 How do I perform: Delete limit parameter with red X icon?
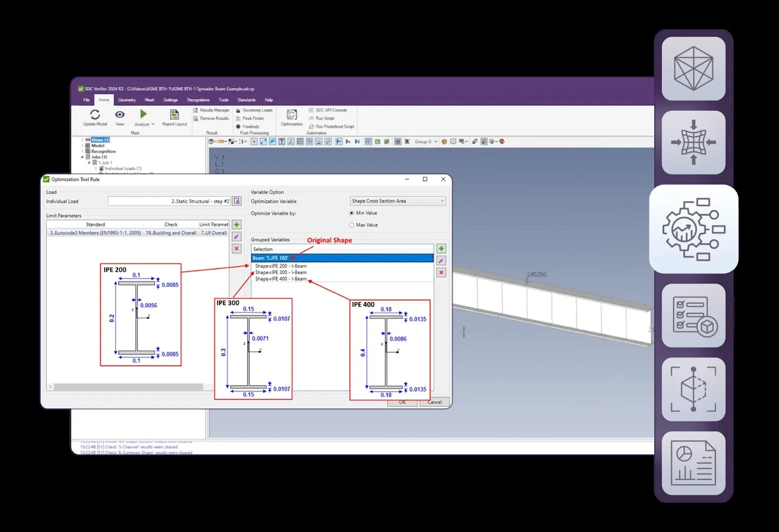(x=237, y=248)
